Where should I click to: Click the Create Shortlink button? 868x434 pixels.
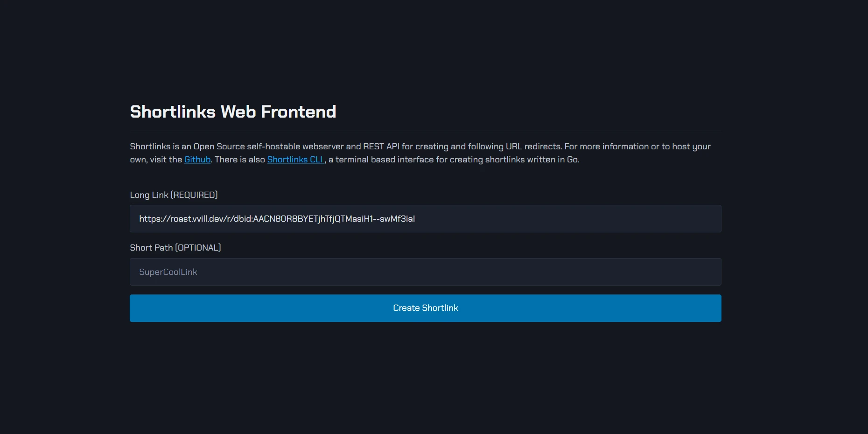[x=426, y=308]
